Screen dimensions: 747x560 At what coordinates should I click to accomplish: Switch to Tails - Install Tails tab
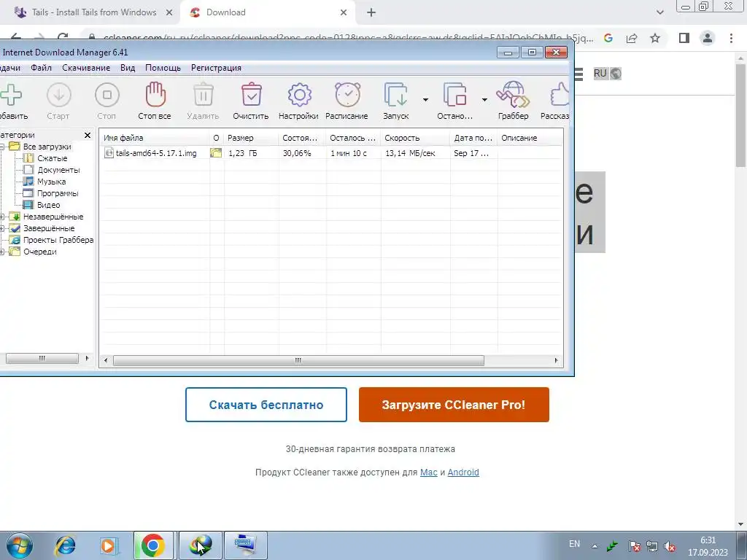[x=94, y=12]
